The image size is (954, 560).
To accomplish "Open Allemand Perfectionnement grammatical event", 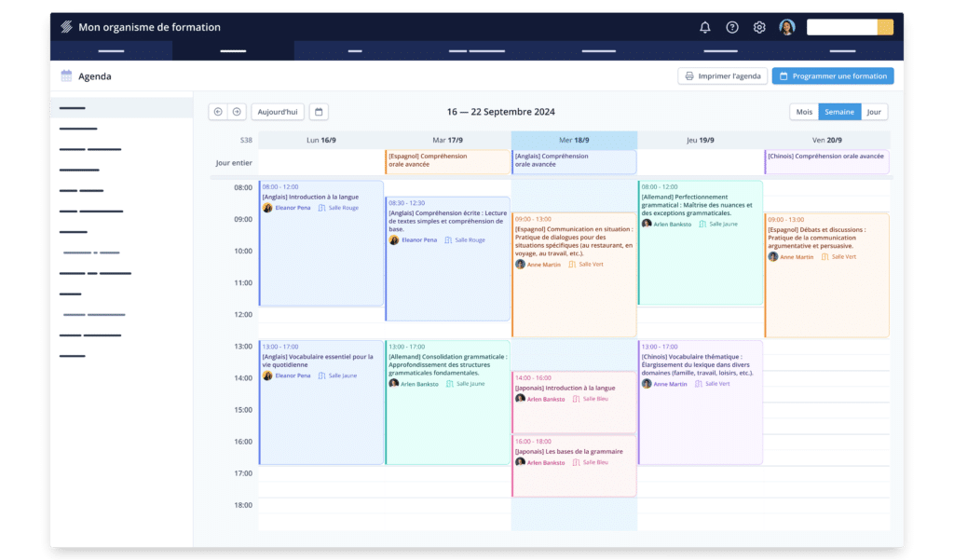I will (x=701, y=243).
